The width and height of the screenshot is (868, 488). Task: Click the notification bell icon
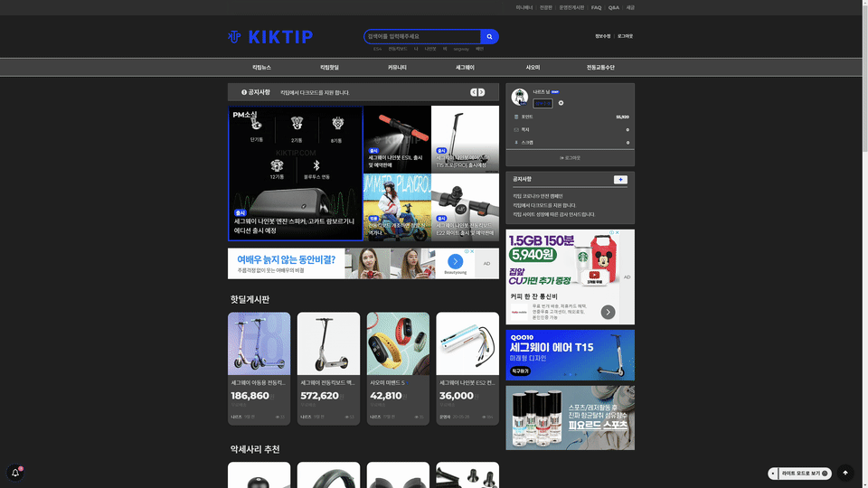click(15, 473)
